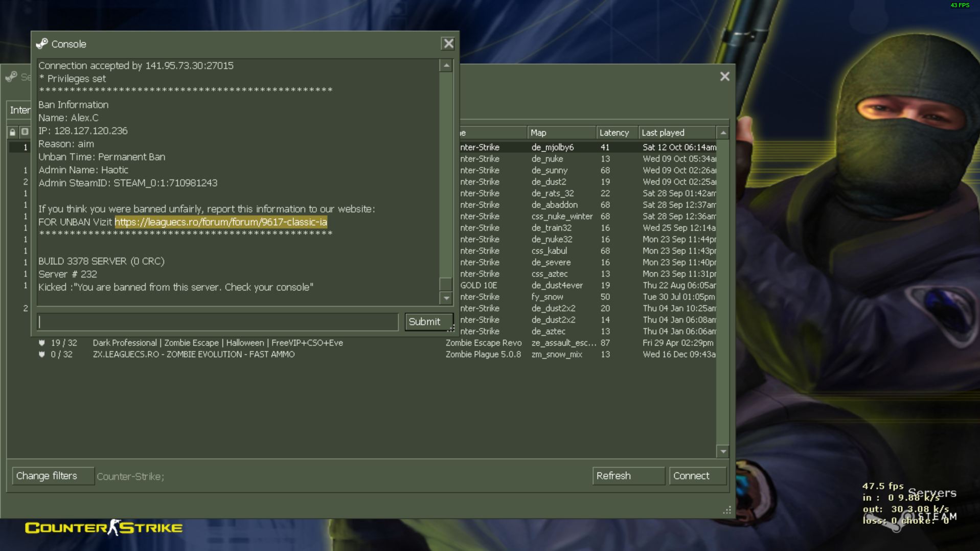980x551 pixels.
Task: Click shield icon of Dark Professional server
Action: [x=42, y=343]
